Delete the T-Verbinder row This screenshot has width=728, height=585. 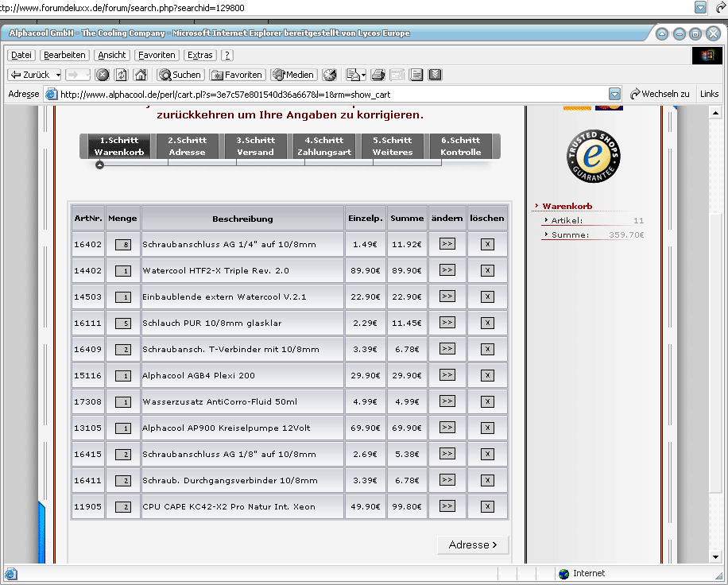pos(487,349)
